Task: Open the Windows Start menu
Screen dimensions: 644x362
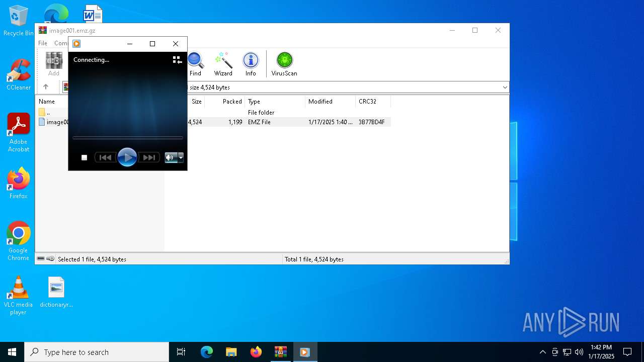Action: click(12, 352)
